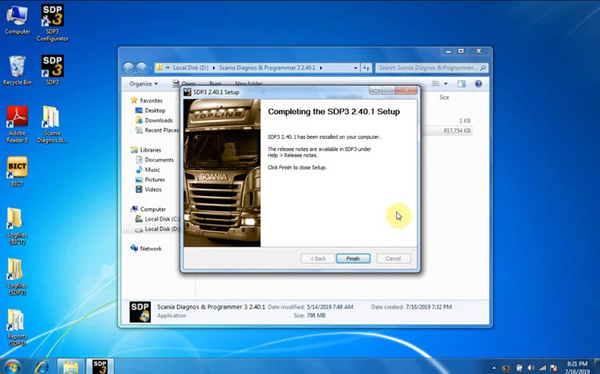The image size is (600, 374).
Task: Click the Cancel button in Setup
Action: (x=393, y=258)
